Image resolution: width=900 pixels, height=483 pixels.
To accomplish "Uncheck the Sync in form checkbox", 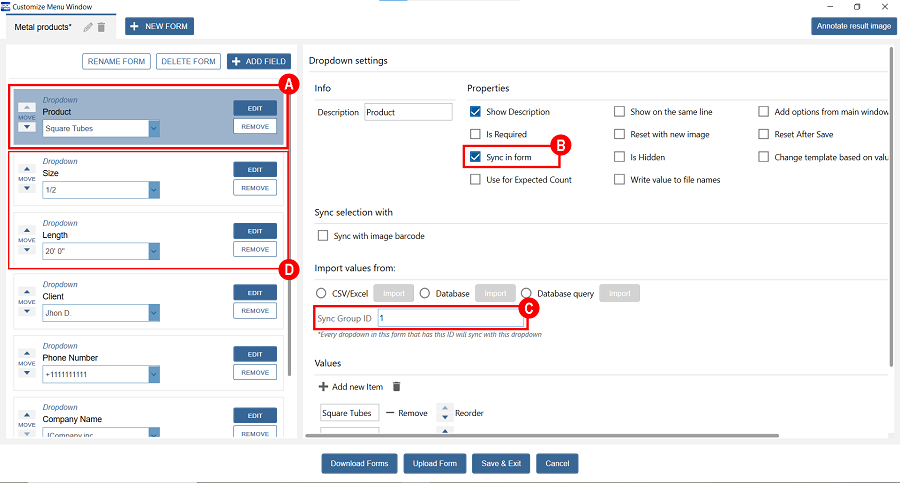I will (x=476, y=157).
